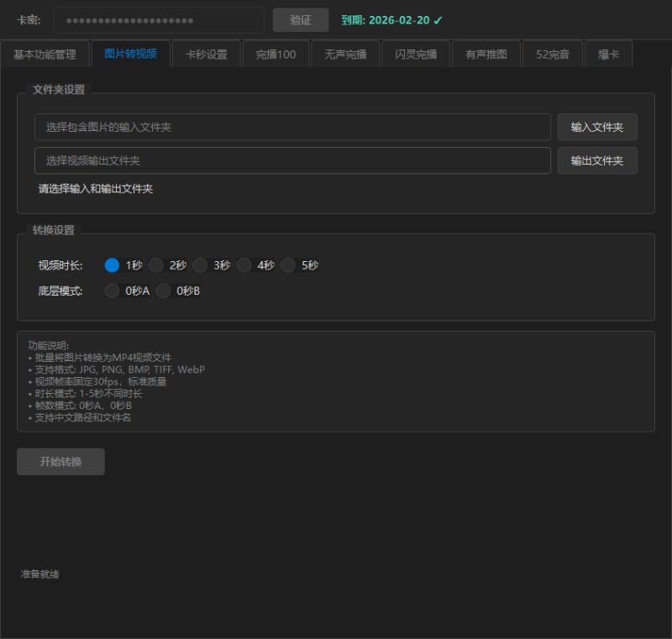The height and width of the screenshot is (639, 672).
Task: Choose 3秒 as the video duration
Action: 200,265
